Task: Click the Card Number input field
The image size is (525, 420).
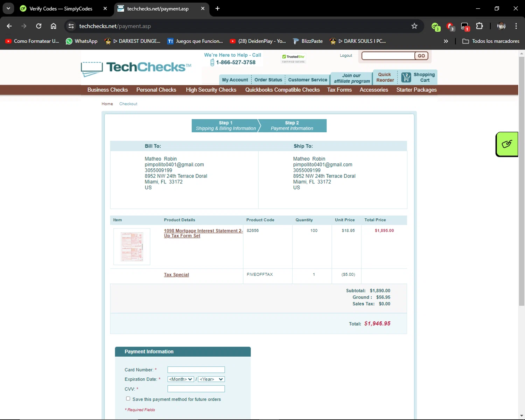Action: point(196,370)
